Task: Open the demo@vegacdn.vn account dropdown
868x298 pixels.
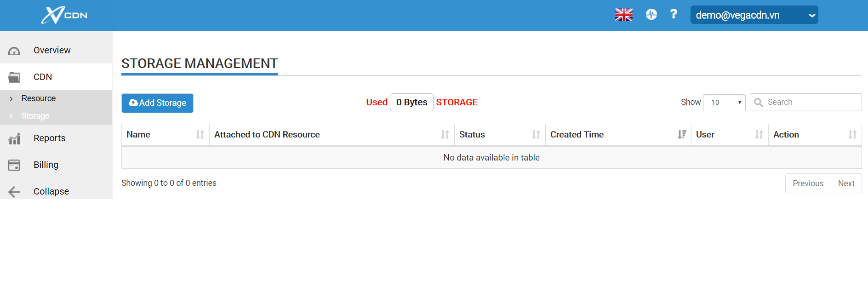Action: coord(754,15)
